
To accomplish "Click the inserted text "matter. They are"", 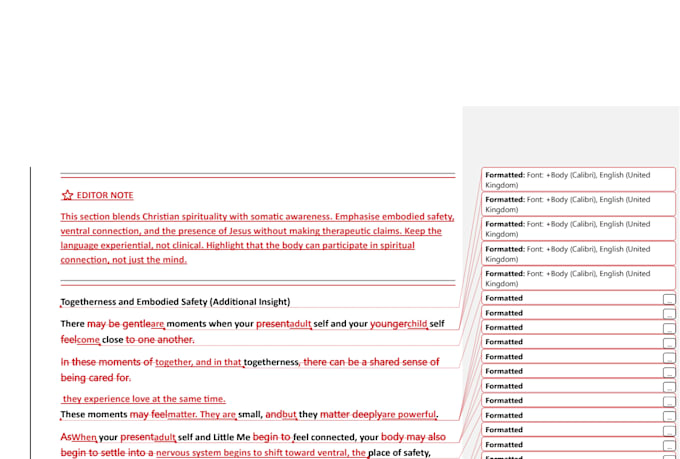I will point(202,414).
